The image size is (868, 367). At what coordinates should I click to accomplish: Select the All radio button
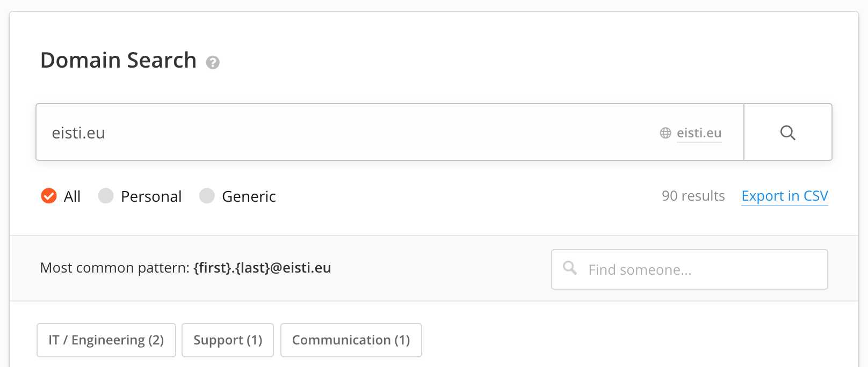click(x=49, y=196)
